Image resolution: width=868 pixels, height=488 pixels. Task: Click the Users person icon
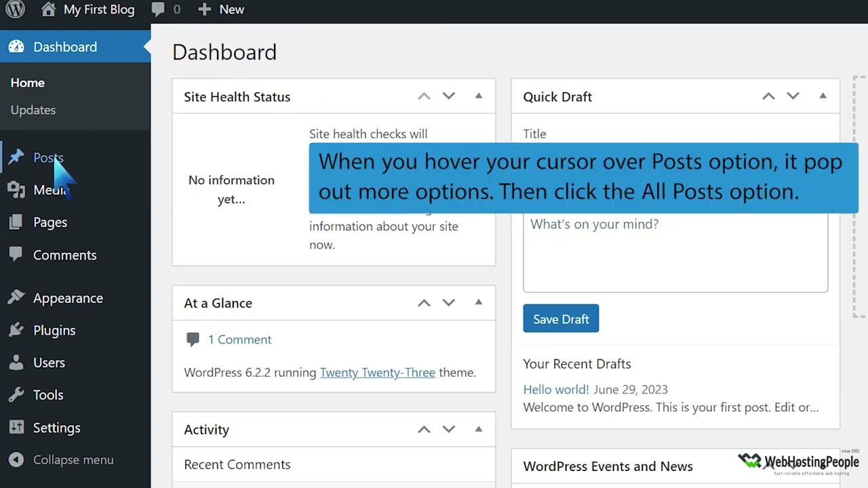pyautogui.click(x=16, y=363)
